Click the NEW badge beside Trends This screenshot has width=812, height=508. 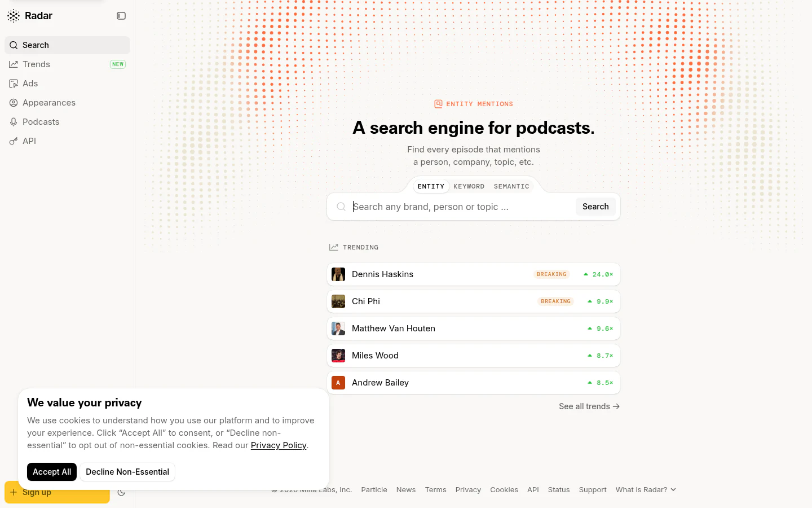[x=118, y=64]
